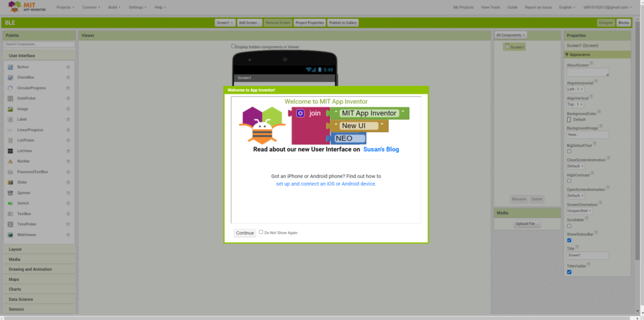644x320 pixels.
Task: Select the ListView component icon
Action: [10, 151]
